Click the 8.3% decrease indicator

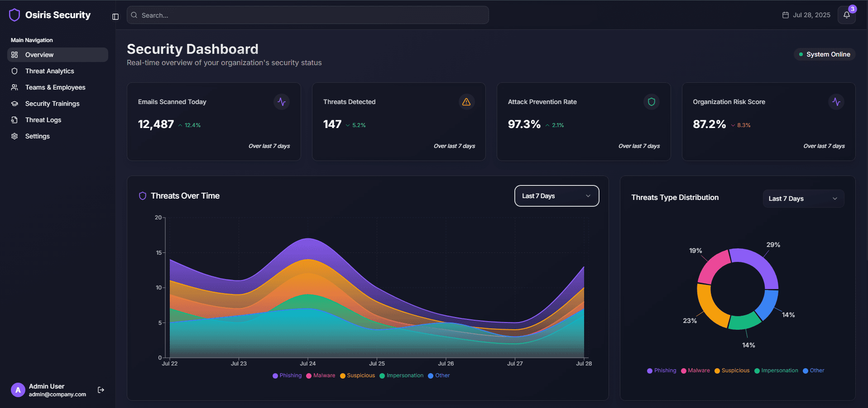click(741, 125)
